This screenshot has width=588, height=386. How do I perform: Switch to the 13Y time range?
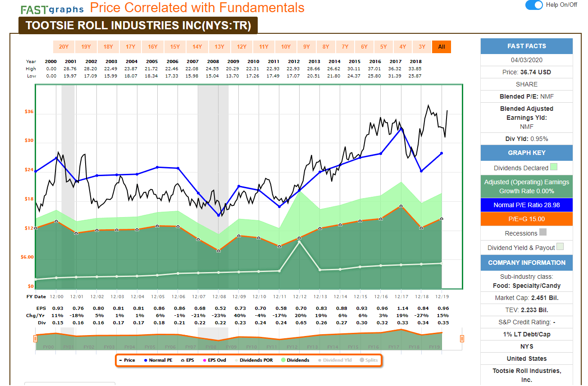219,47
